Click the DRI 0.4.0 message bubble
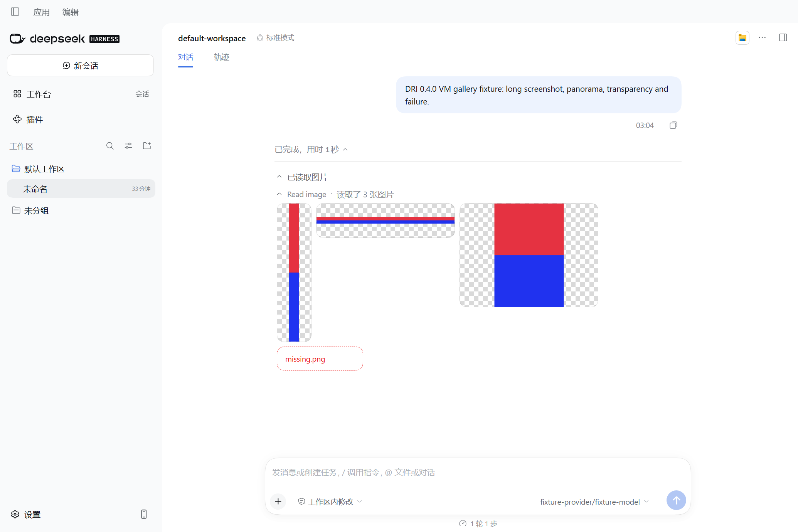 tap(539, 95)
